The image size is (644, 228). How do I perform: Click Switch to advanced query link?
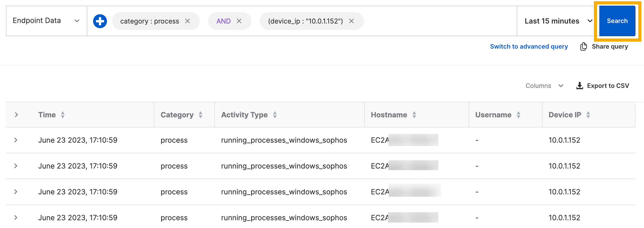(x=529, y=47)
